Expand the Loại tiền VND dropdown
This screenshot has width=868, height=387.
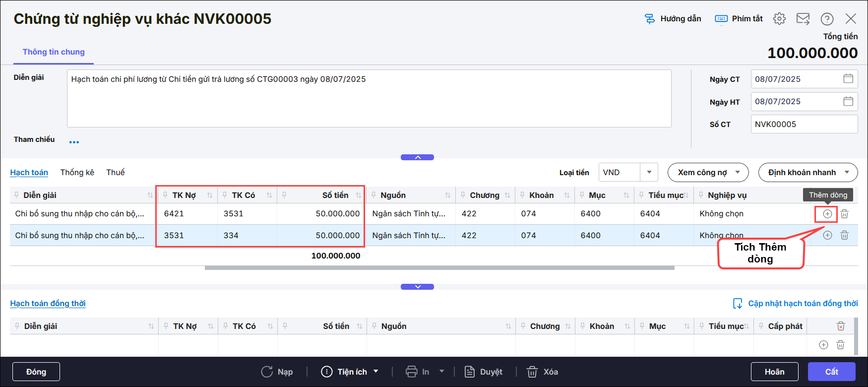click(x=649, y=172)
